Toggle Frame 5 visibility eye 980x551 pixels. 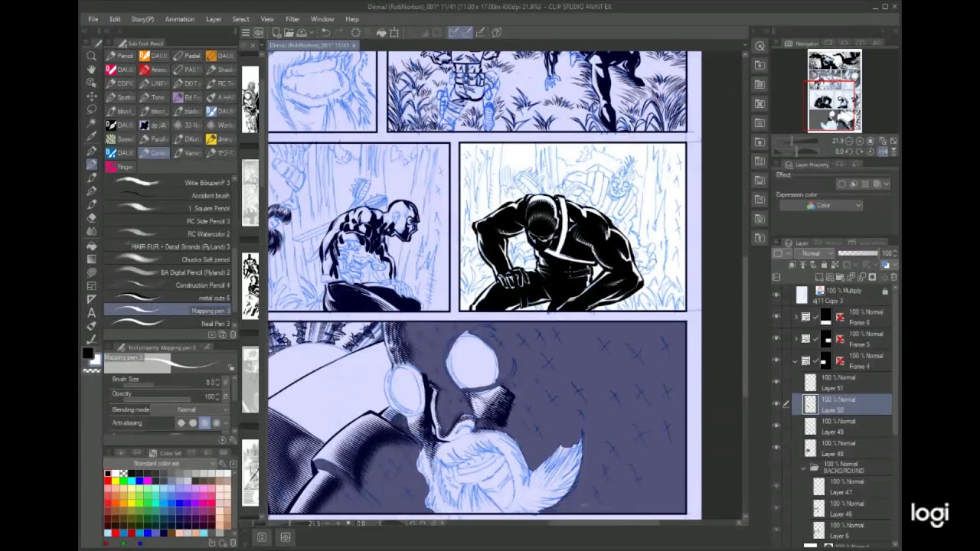[x=776, y=338]
